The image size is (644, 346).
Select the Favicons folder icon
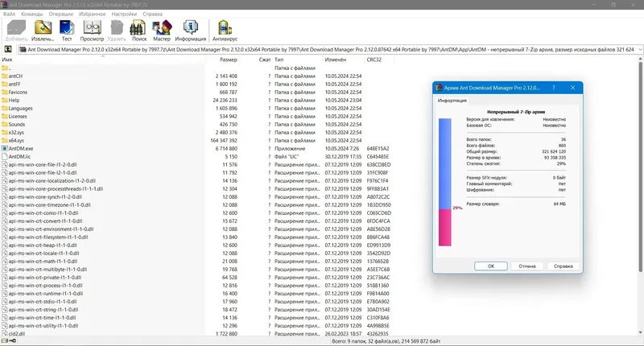click(x=5, y=92)
